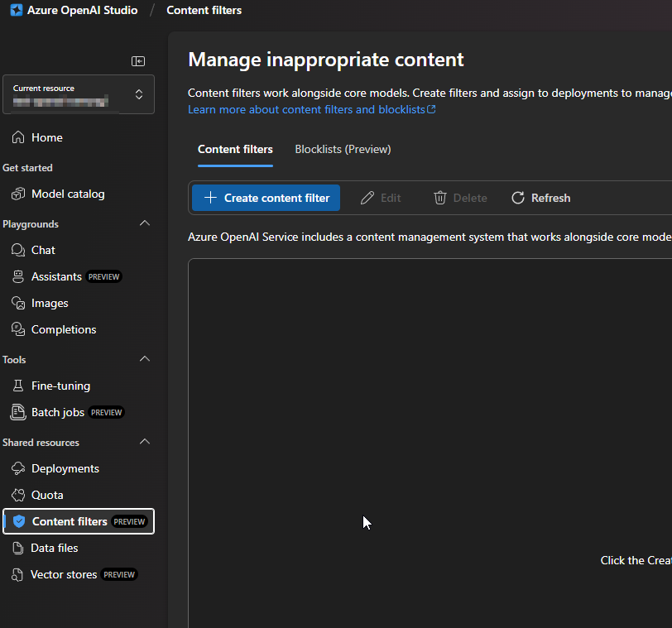Screen dimensions: 672x628
Task: Select the Content filters tab
Action: click(235, 149)
